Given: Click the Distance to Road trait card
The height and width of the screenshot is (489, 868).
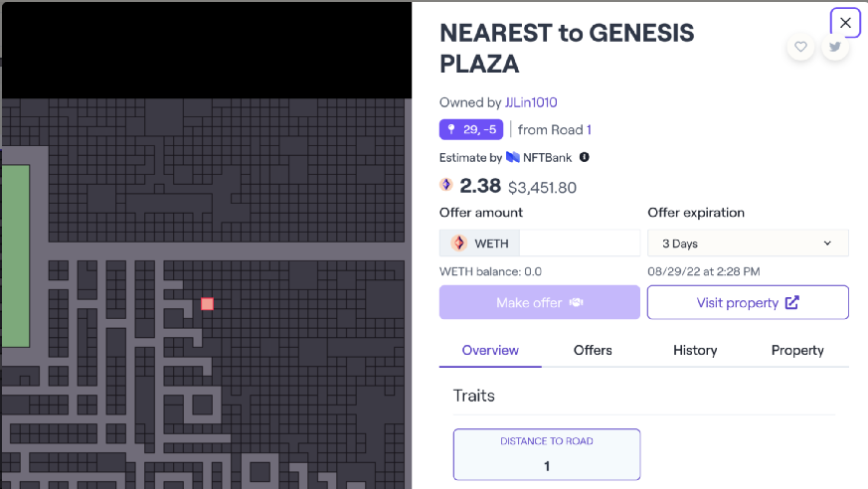Looking at the screenshot, I should [547, 454].
